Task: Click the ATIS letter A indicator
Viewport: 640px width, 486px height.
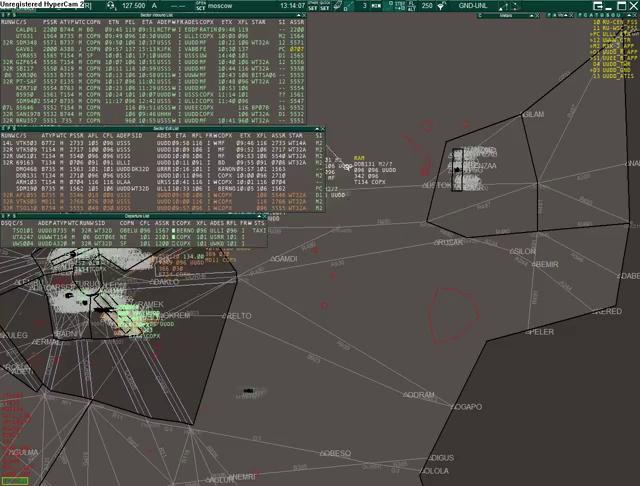Action: (x=154, y=6)
